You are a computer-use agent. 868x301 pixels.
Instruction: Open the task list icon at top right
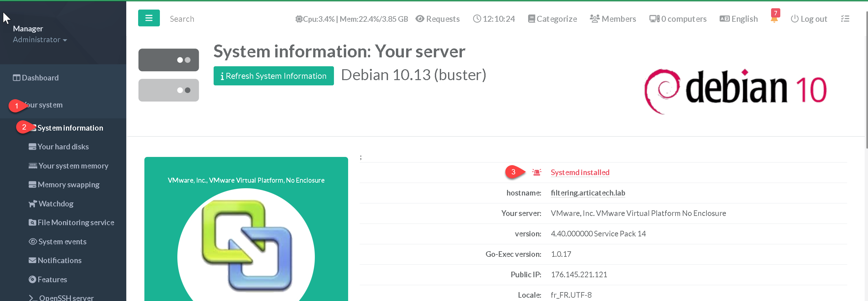(x=845, y=19)
